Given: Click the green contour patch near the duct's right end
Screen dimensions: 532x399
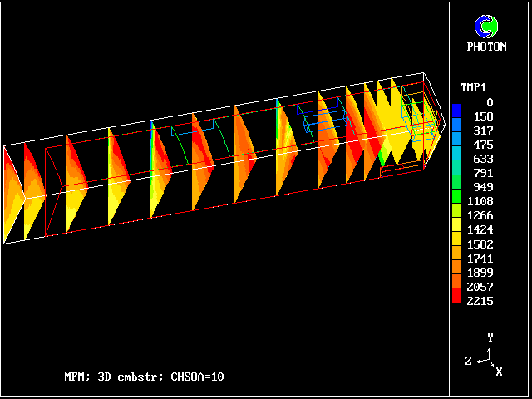Looking at the screenshot, I should [x=384, y=155].
